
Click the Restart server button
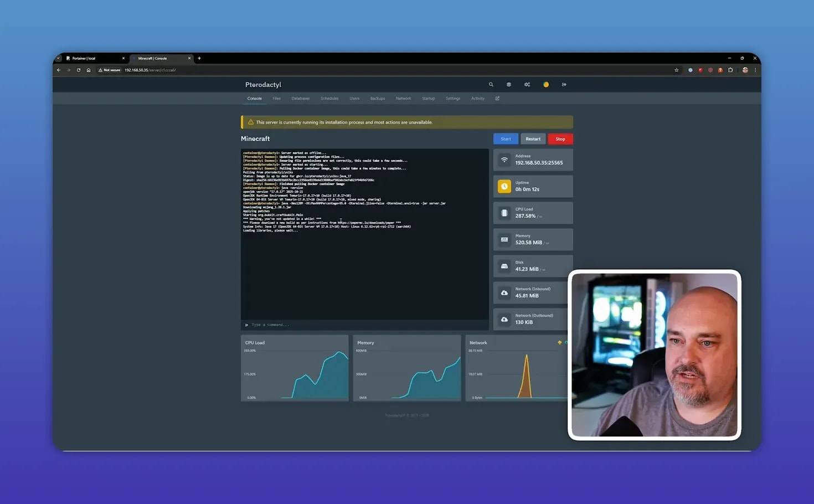tap(533, 139)
